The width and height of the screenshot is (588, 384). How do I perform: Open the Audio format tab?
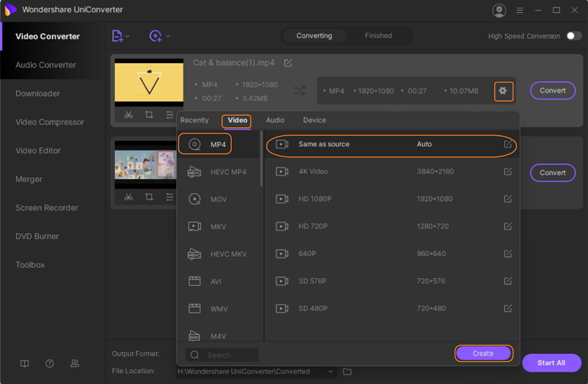(x=275, y=120)
